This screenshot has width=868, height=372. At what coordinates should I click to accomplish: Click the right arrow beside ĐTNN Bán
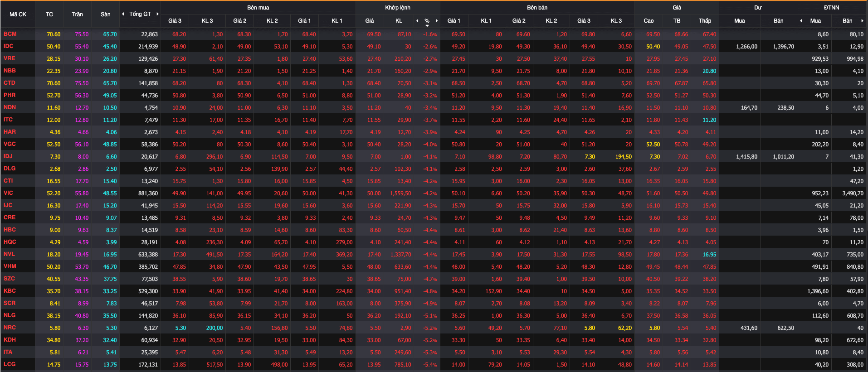tap(862, 21)
